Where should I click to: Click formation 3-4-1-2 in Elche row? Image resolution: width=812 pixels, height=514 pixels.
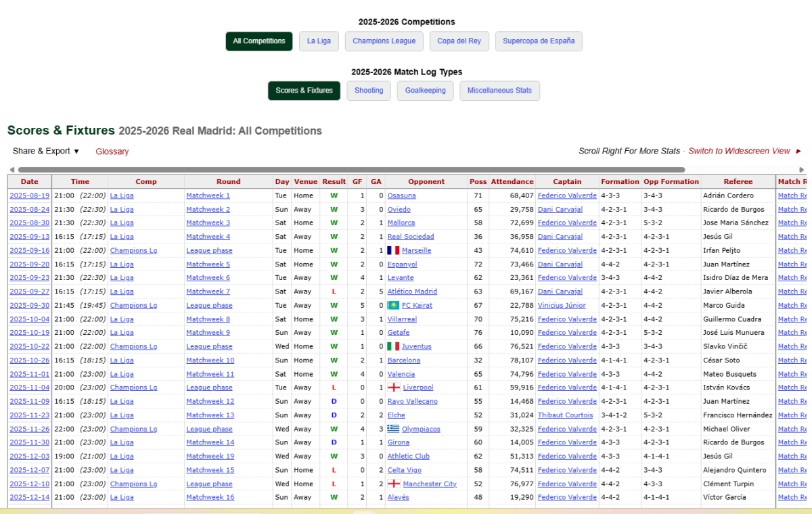pyautogui.click(x=614, y=415)
